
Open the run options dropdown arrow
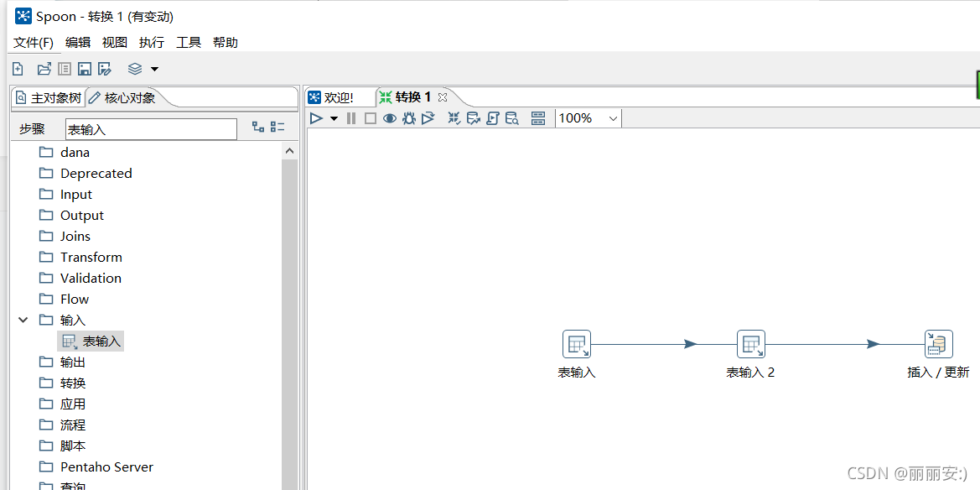pyautogui.click(x=334, y=118)
